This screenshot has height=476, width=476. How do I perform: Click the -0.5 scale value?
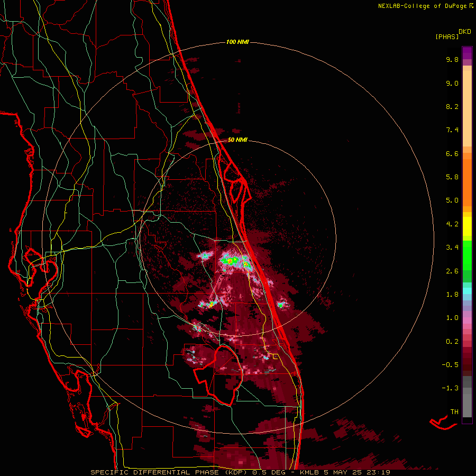tap(450, 365)
